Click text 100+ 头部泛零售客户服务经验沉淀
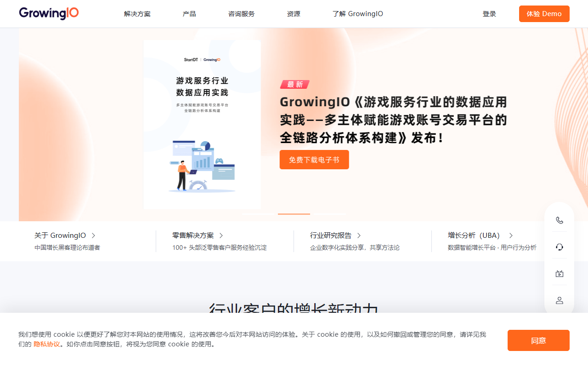 (220, 247)
